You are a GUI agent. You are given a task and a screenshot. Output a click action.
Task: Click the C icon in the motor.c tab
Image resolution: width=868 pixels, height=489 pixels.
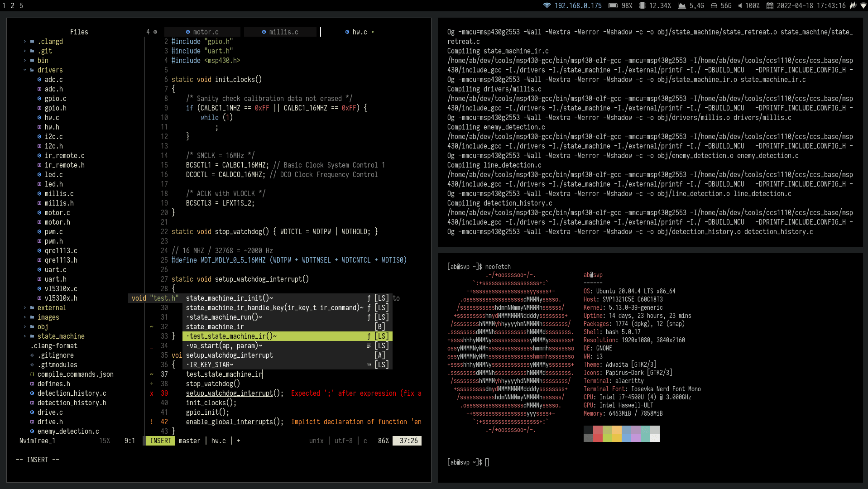coord(188,32)
